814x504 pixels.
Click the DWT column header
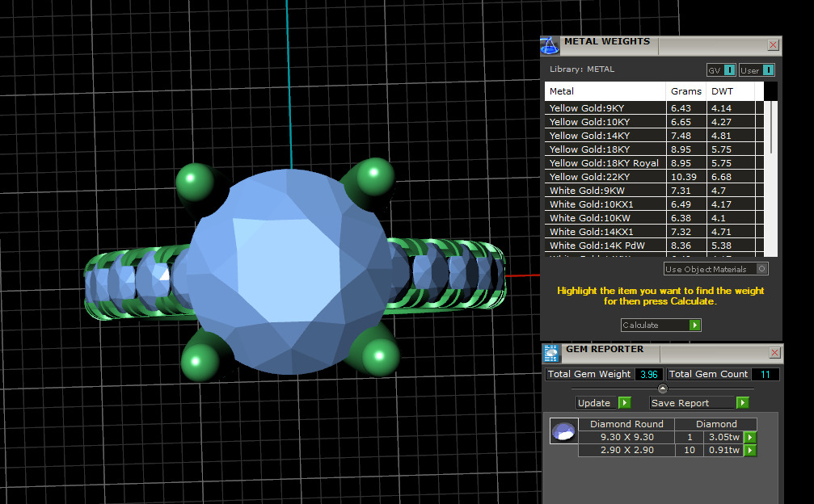coord(731,91)
